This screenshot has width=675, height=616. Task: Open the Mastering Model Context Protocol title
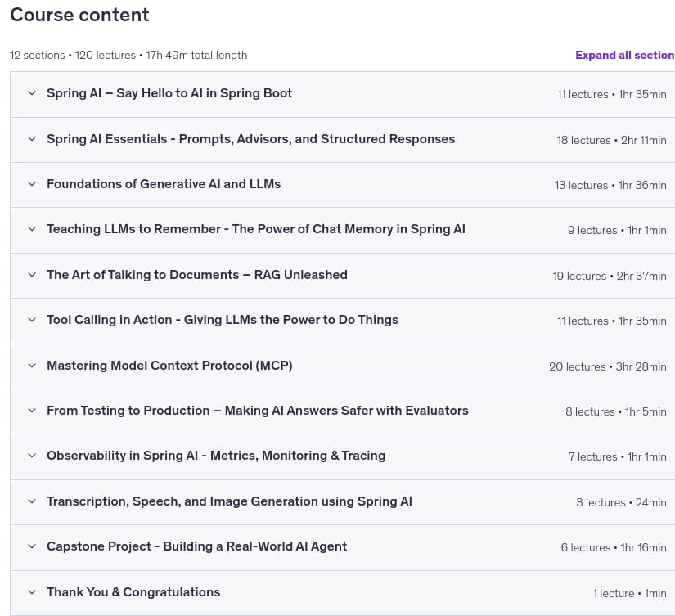pos(169,366)
